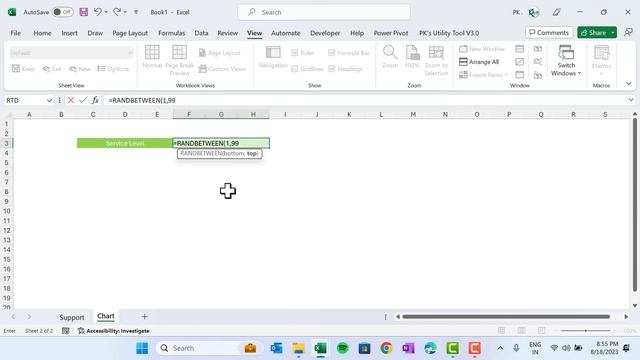Expand the Name Box dropdown
The width and height of the screenshot is (640, 360).
coord(49,100)
